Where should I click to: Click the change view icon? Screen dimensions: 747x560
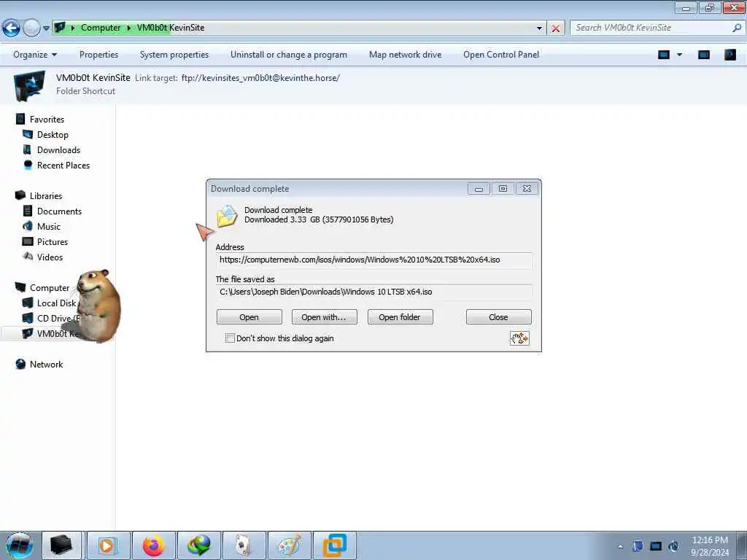pyautogui.click(x=664, y=55)
